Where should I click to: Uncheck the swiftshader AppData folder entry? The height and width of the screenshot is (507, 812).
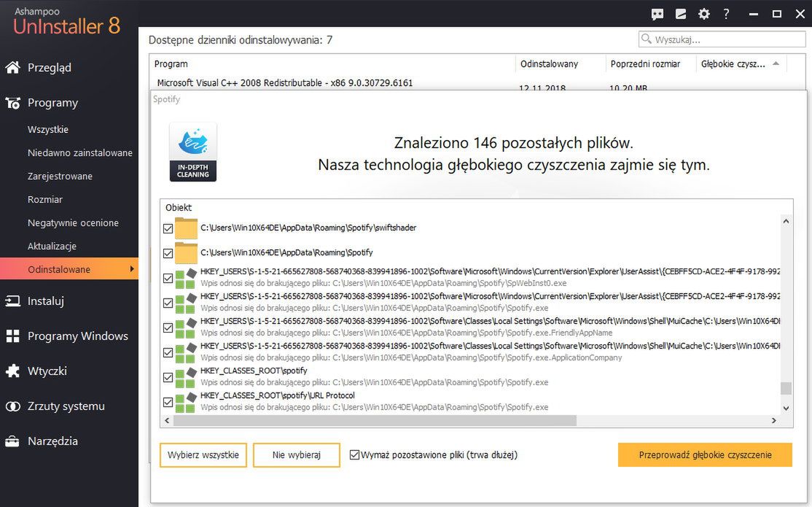168,228
